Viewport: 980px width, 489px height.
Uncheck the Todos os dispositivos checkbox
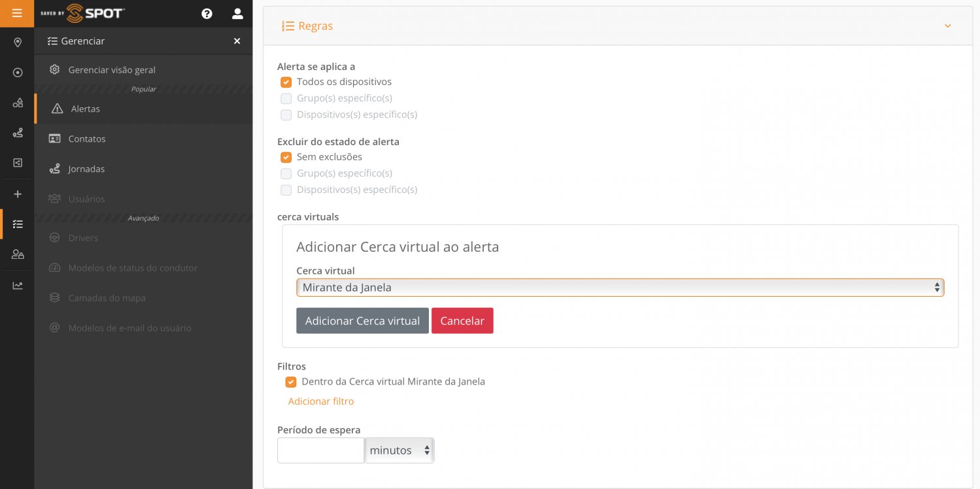coord(286,82)
